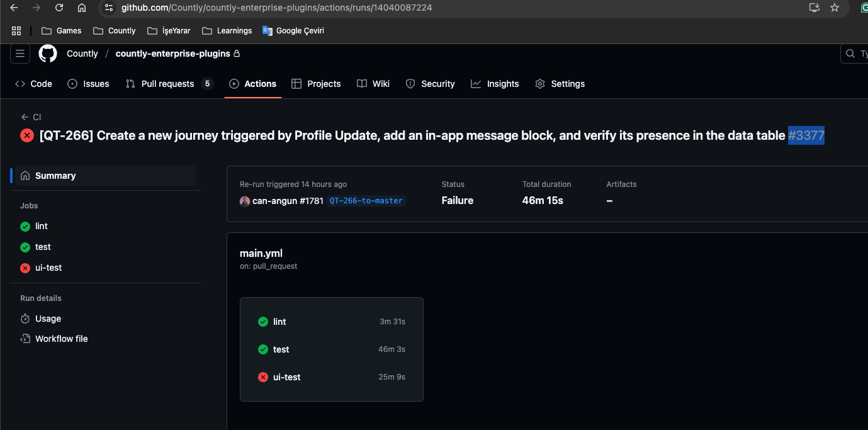Switch to the Insights tab

495,84
